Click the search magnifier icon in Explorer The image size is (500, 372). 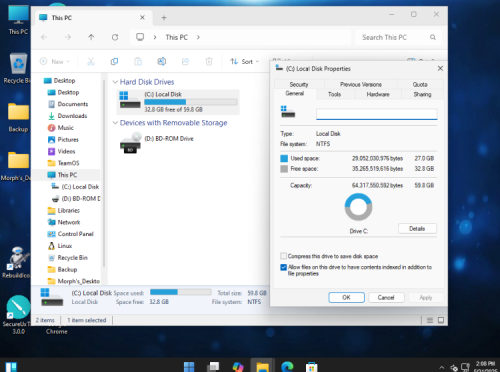point(433,37)
